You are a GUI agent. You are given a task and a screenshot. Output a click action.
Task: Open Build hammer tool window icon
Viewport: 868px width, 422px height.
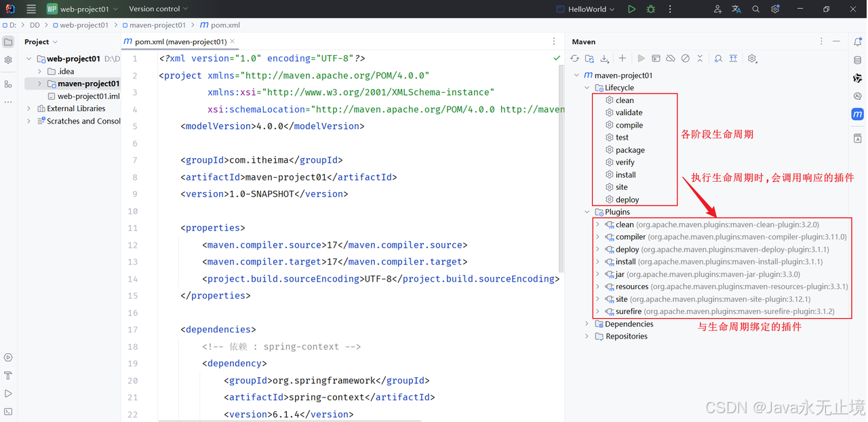pos(8,375)
